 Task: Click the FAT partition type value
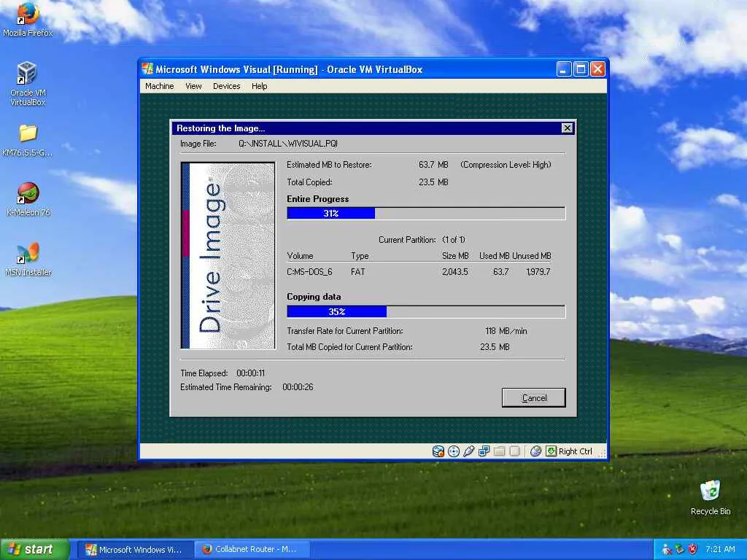[357, 272]
